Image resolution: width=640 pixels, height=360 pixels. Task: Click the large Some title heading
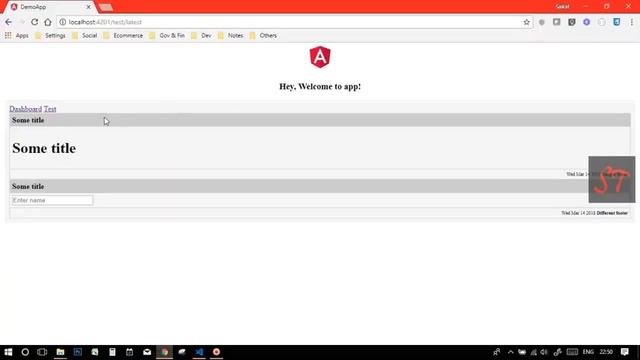44,148
